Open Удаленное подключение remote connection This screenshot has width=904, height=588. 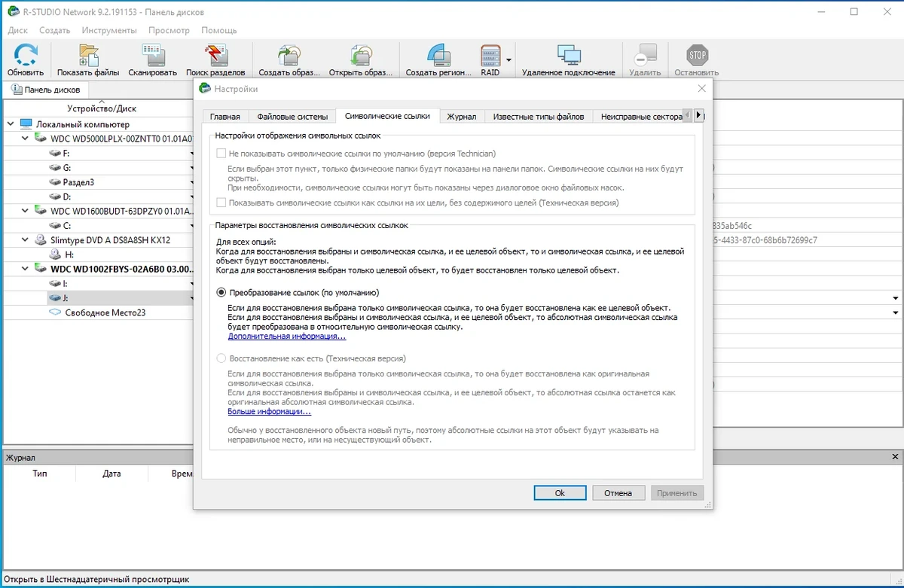[569, 55]
